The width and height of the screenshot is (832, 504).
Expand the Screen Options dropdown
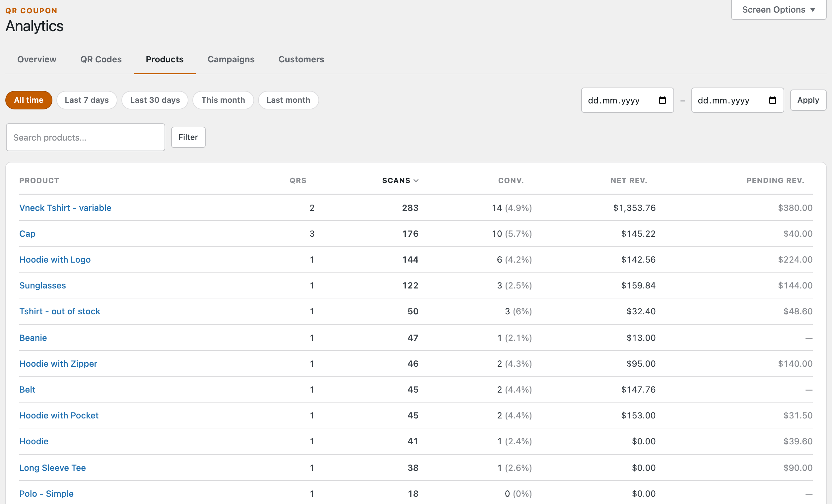click(x=778, y=10)
